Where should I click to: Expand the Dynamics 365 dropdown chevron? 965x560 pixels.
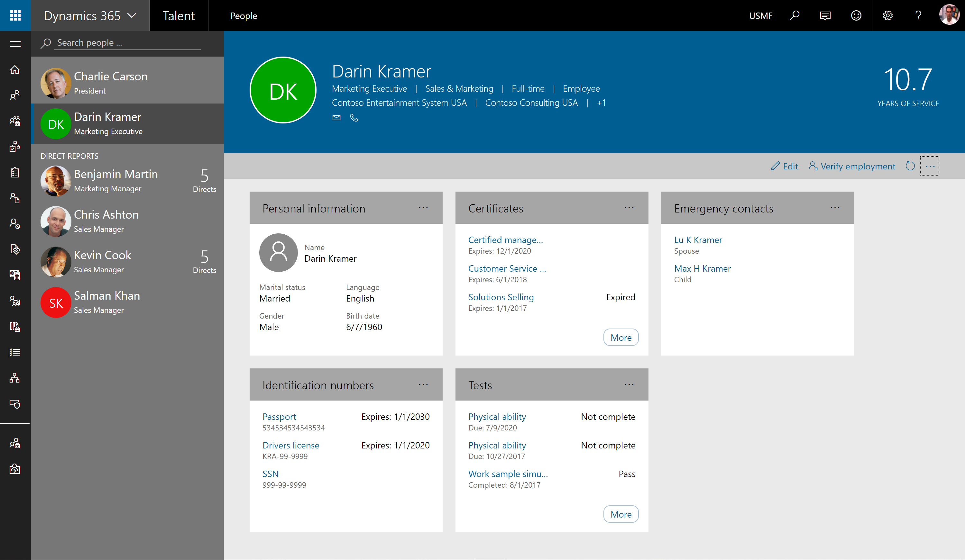pos(132,15)
